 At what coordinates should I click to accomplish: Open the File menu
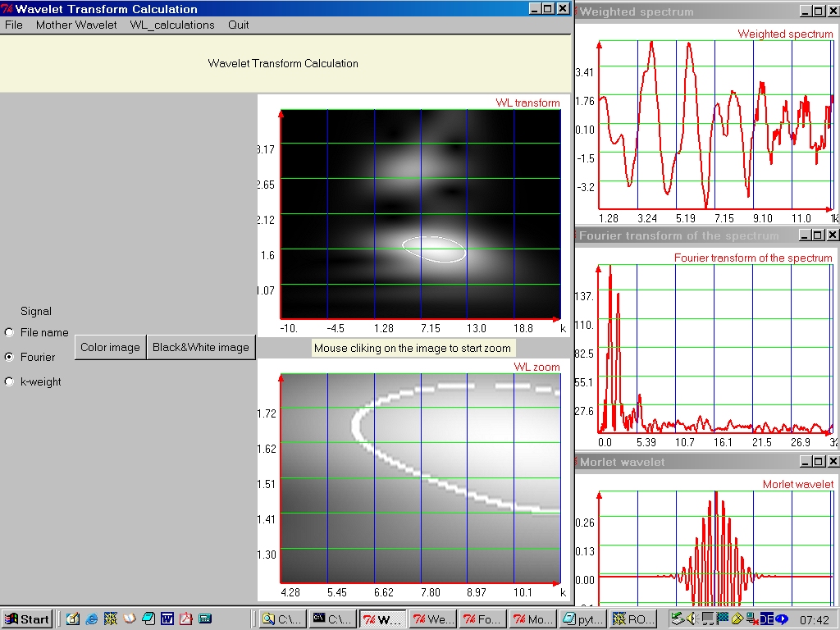(x=14, y=25)
